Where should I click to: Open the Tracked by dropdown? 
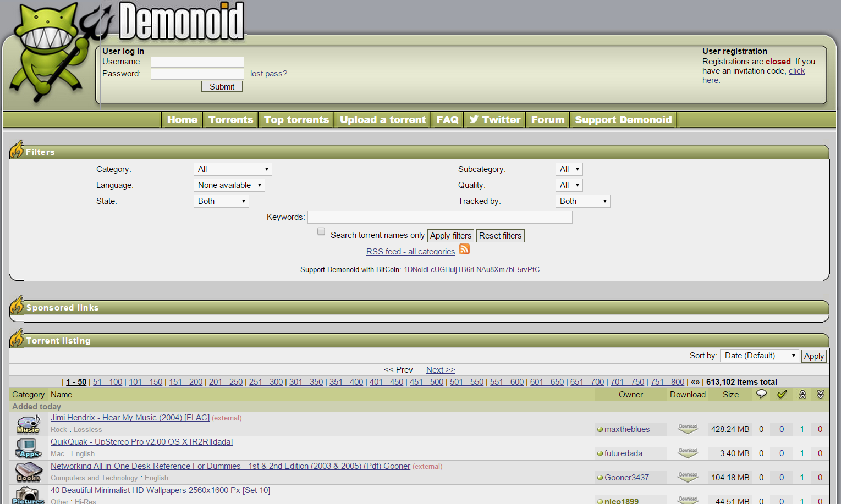582,201
